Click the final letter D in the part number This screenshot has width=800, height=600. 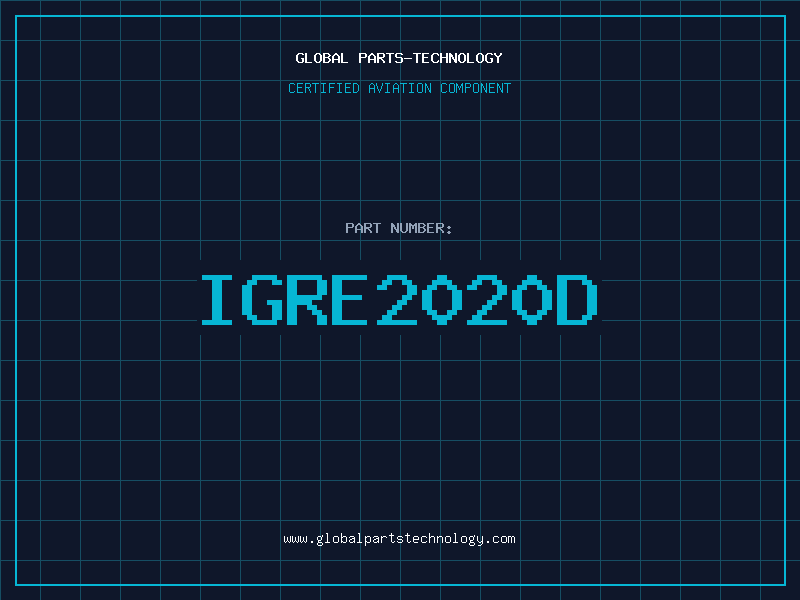click(577, 299)
